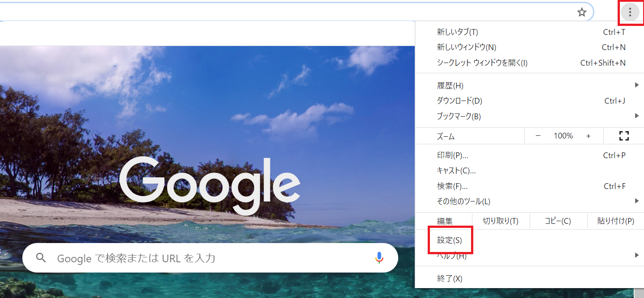Open 検索(F)... from the menu
The width and height of the screenshot is (644, 298).
tap(529, 186)
